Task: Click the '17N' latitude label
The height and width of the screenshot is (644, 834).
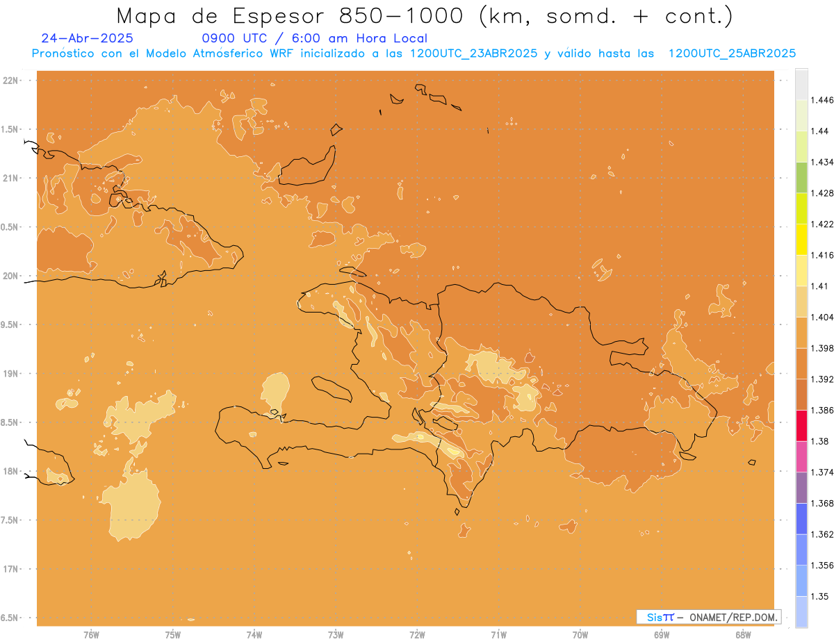Action: pos(12,569)
